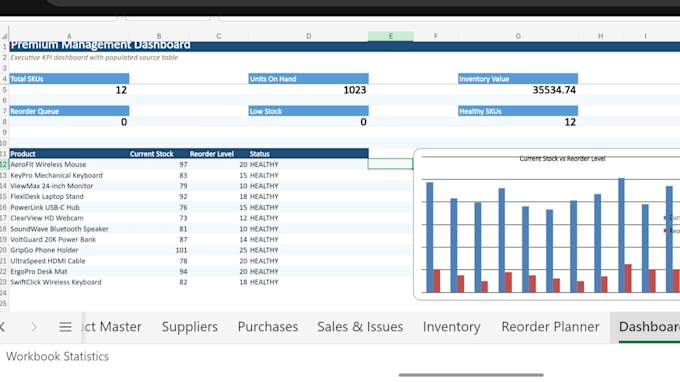The image size is (680, 382).
Task: Click the GripGo Phone Holder cell
Action: click(69, 250)
